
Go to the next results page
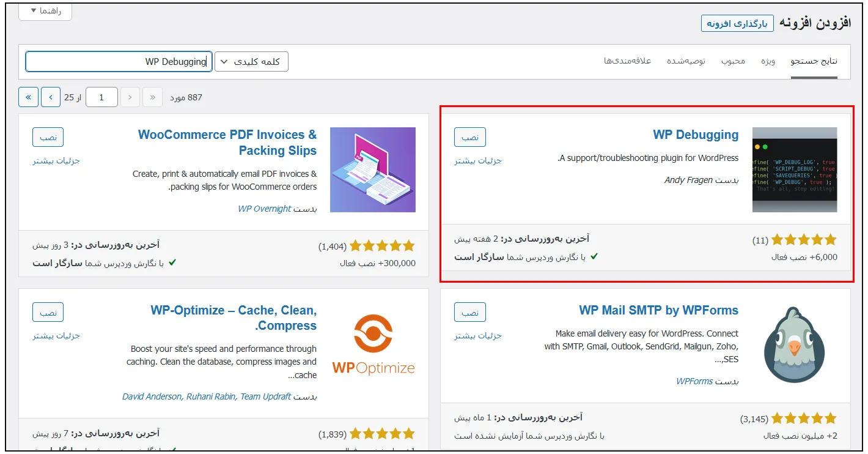click(x=51, y=97)
